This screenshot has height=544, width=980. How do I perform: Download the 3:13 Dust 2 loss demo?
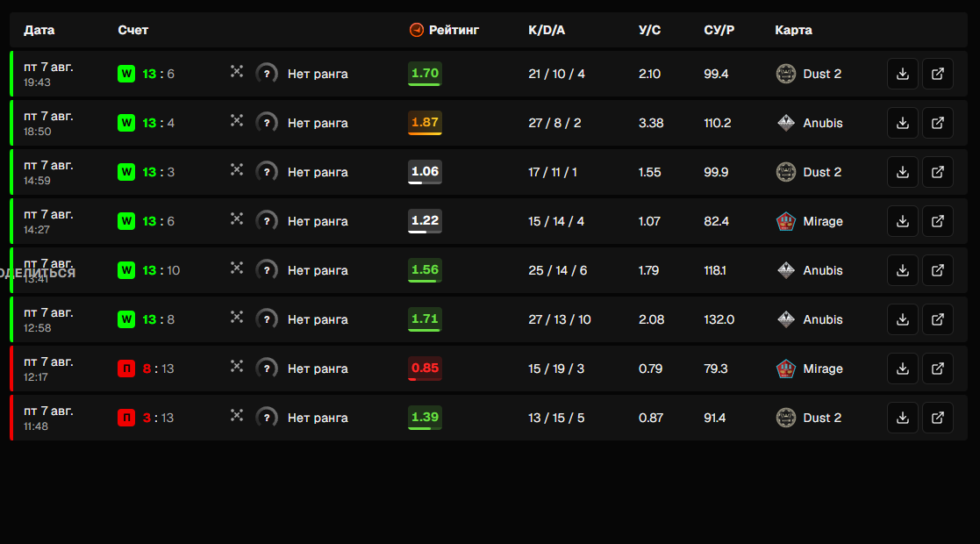[x=903, y=418]
